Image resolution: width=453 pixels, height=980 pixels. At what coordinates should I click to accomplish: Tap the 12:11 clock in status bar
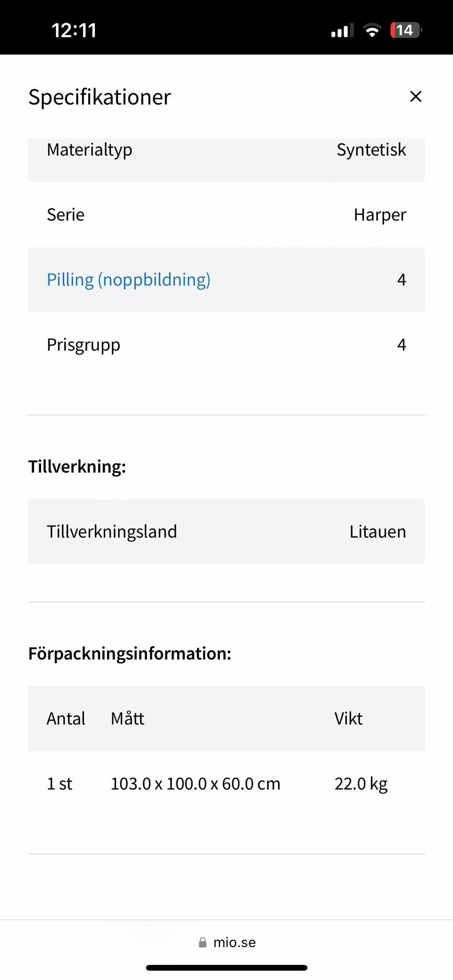click(x=74, y=31)
